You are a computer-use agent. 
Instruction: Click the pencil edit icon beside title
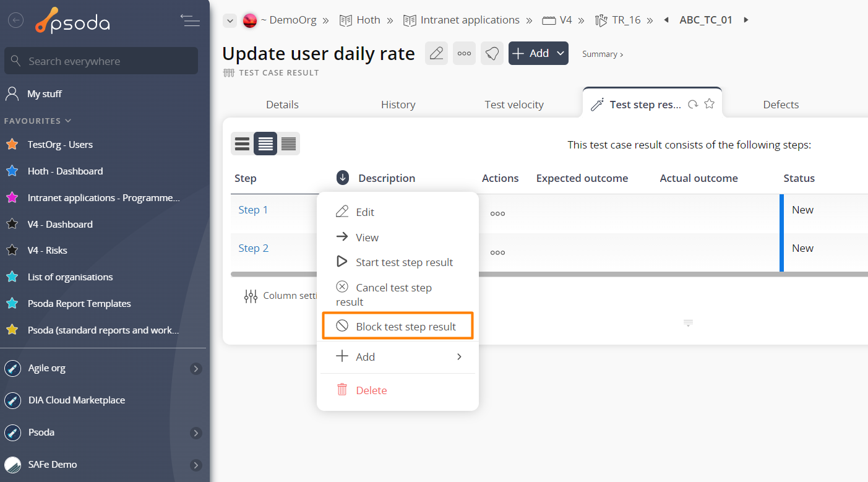pyautogui.click(x=436, y=53)
